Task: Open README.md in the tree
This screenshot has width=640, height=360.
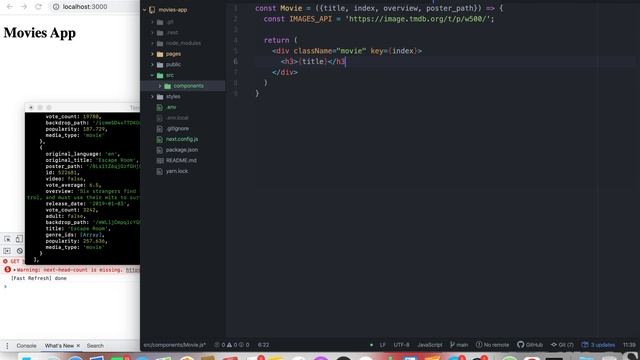Action: [181, 160]
